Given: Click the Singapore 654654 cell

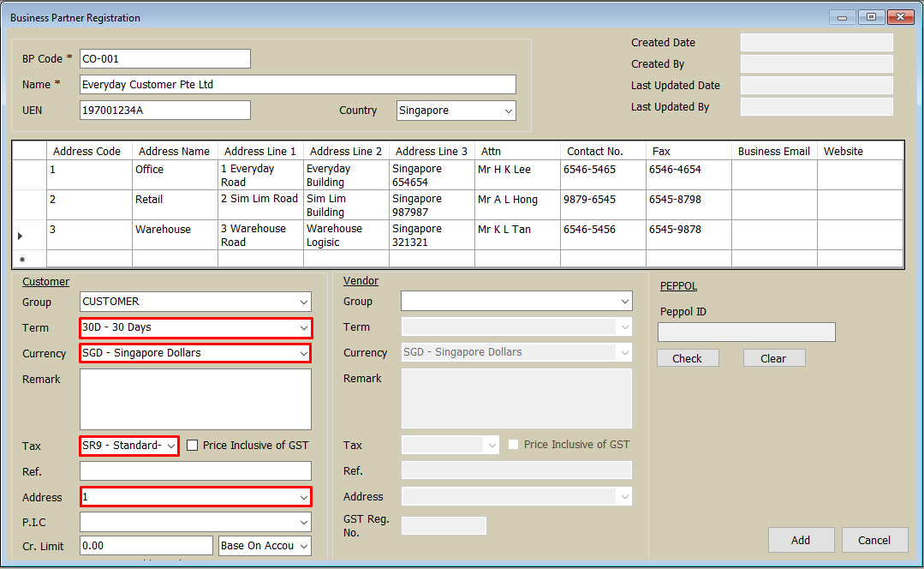Looking at the screenshot, I should coord(432,175).
